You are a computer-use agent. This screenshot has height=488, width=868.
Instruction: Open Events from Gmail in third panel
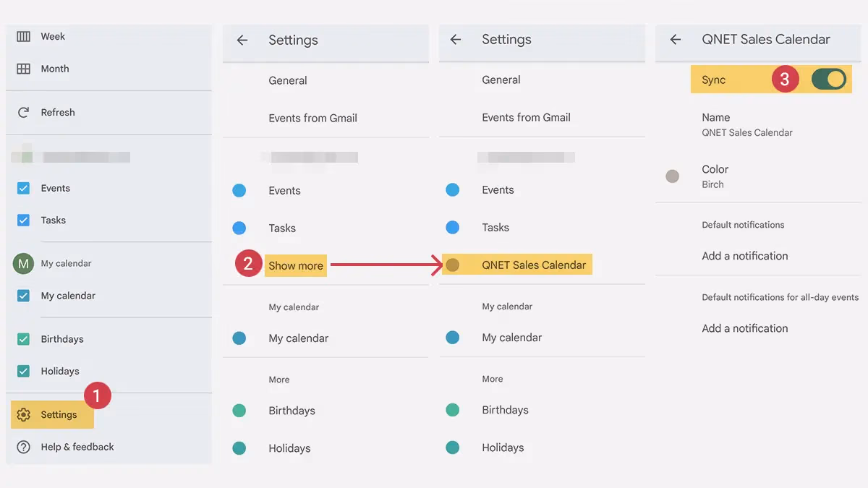click(526, 117)
